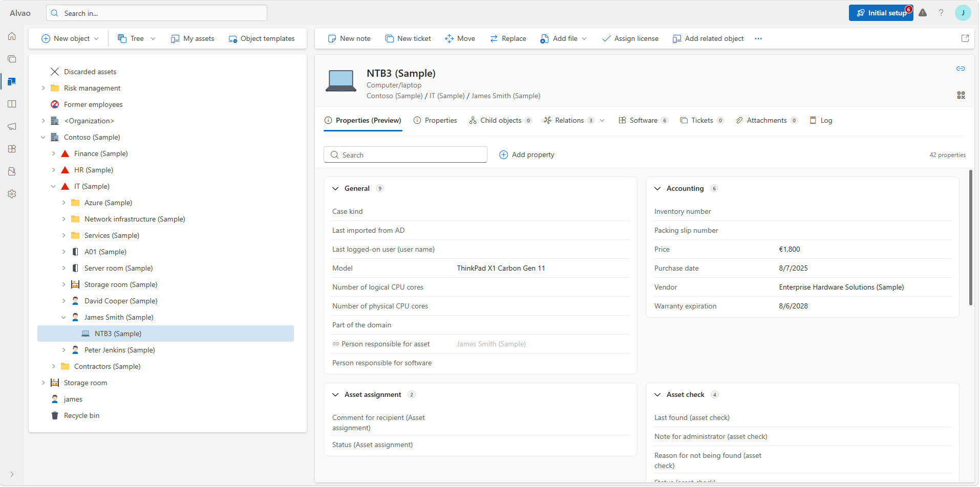Collapse the Accounting section

657,189
